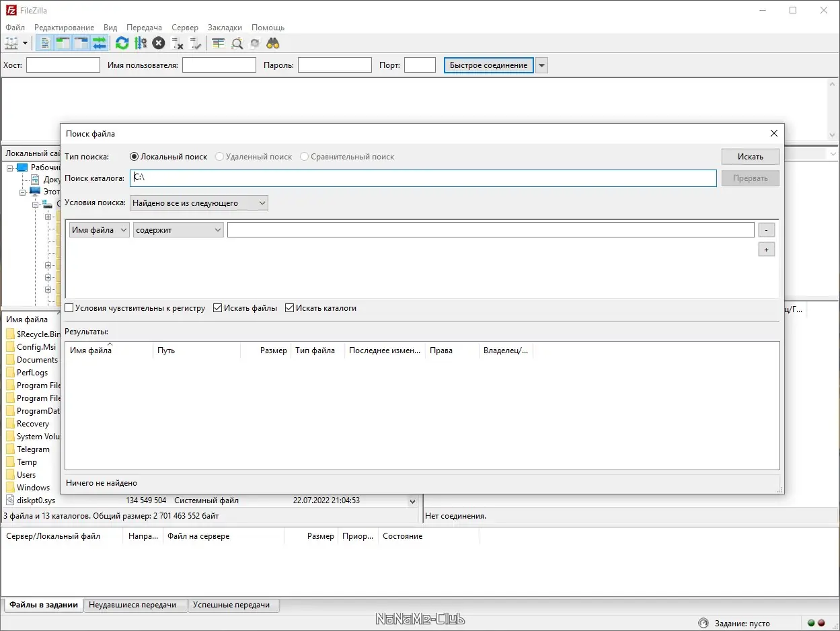
Task: Click the Telegram folder icon
Action: coord(10,449)
